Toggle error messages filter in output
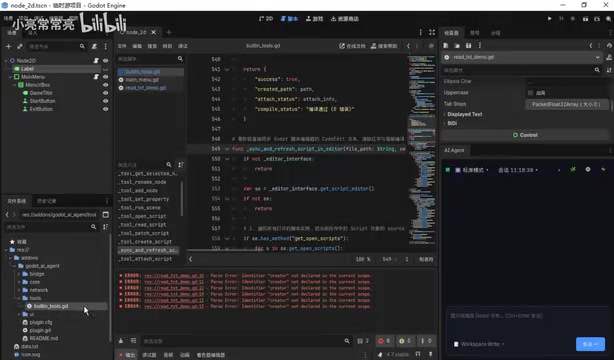The height and width of the screenshot is (360, 614). click(384, 341)
